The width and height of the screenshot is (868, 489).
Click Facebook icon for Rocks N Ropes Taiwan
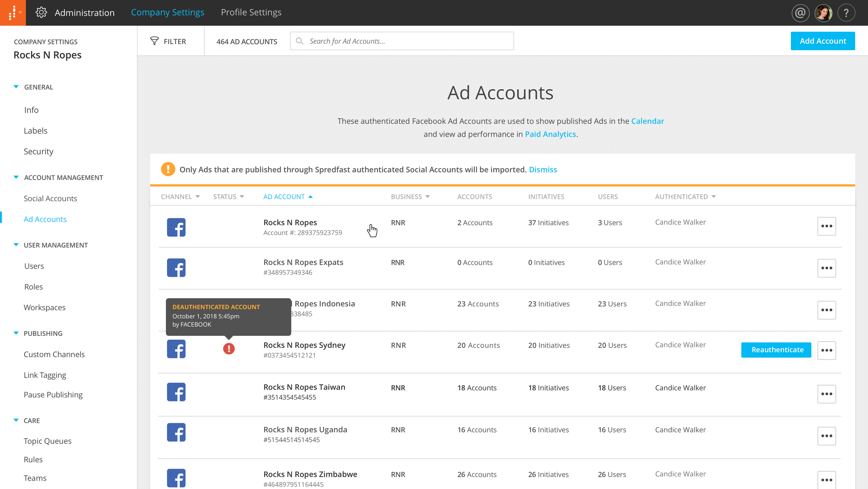pyautogui.click(x=176, y=392)
